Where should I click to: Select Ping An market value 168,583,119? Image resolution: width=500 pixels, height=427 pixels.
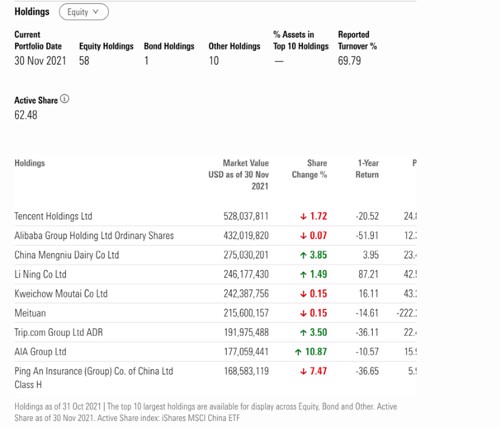[246, 371]
